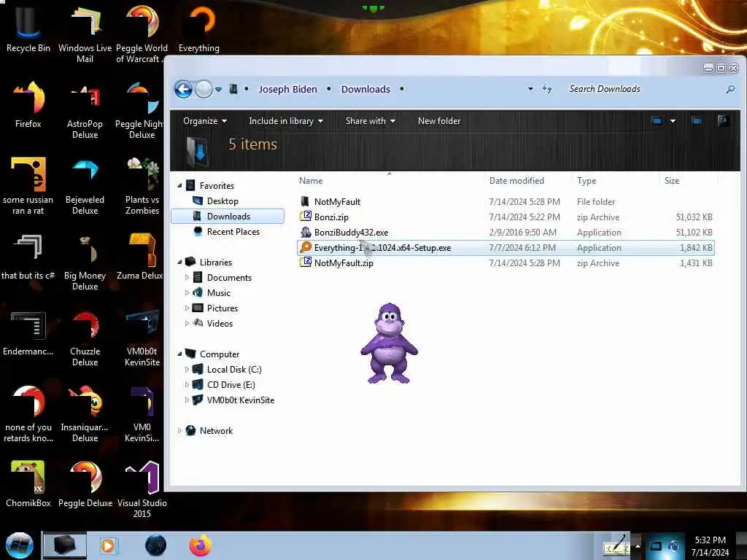Click the Explorer taskbar button
Image resolution: width=747 pixels, height=560 pixels.
click(x=65, y=545)
